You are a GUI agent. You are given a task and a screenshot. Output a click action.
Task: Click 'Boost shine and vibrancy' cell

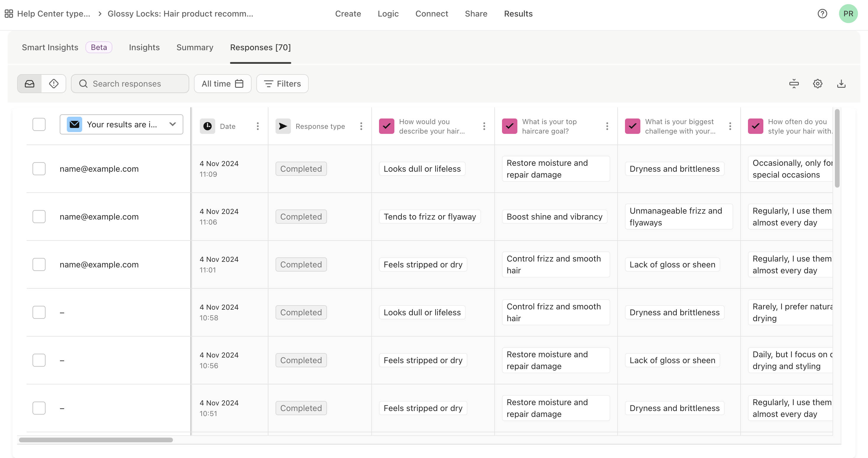[554, 217]
